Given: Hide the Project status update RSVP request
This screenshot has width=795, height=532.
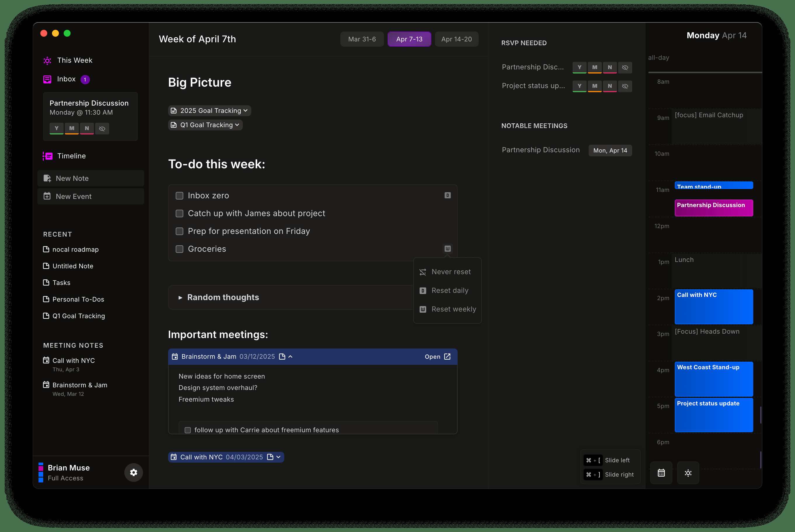Looking at the screenshot, I should click(625, 86).
